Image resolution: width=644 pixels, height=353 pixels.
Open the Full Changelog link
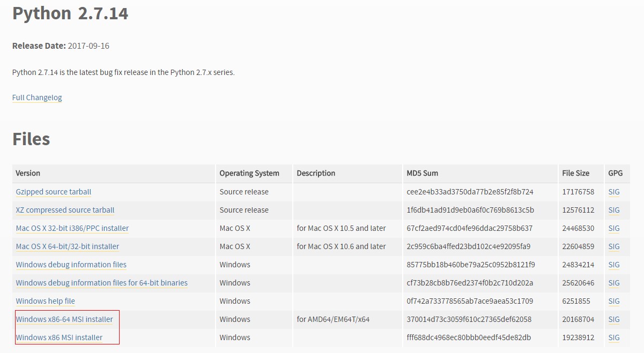point(37,97)
